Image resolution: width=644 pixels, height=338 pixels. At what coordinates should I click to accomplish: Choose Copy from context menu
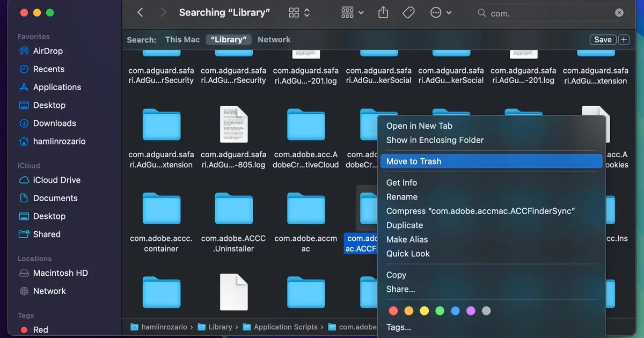pos(396,275)
